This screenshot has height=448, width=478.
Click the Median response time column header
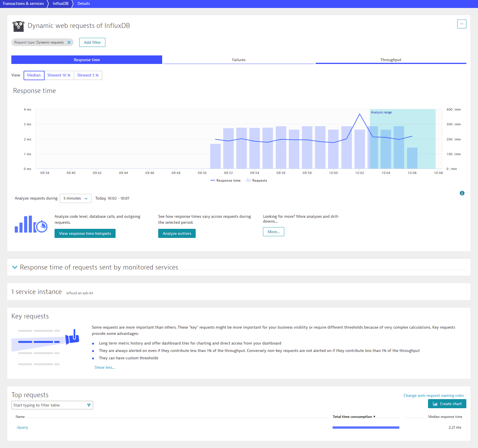pos(445,417)
